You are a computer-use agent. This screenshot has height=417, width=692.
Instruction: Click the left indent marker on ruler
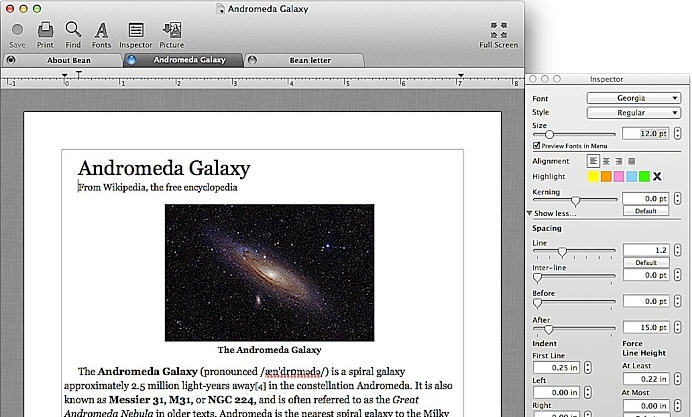(x=65, y=75)
